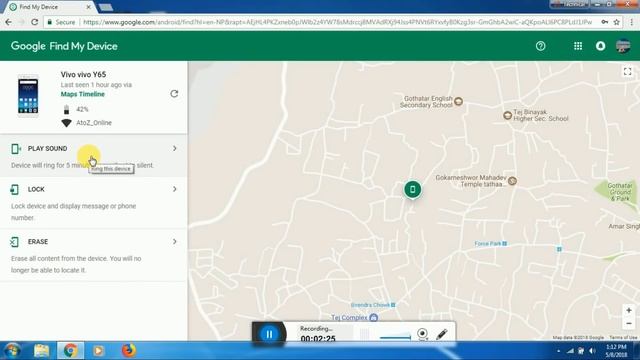
Task: Pause the screen recording
Action: click(269, 334)
